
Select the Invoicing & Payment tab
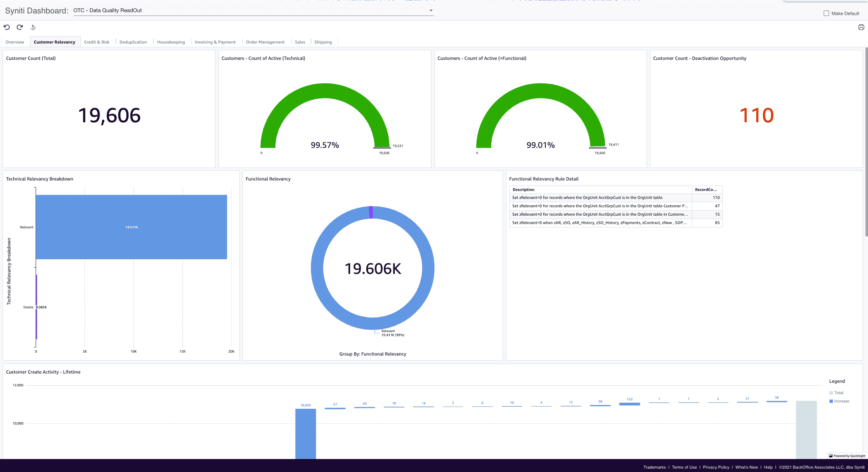click(215, 42)
